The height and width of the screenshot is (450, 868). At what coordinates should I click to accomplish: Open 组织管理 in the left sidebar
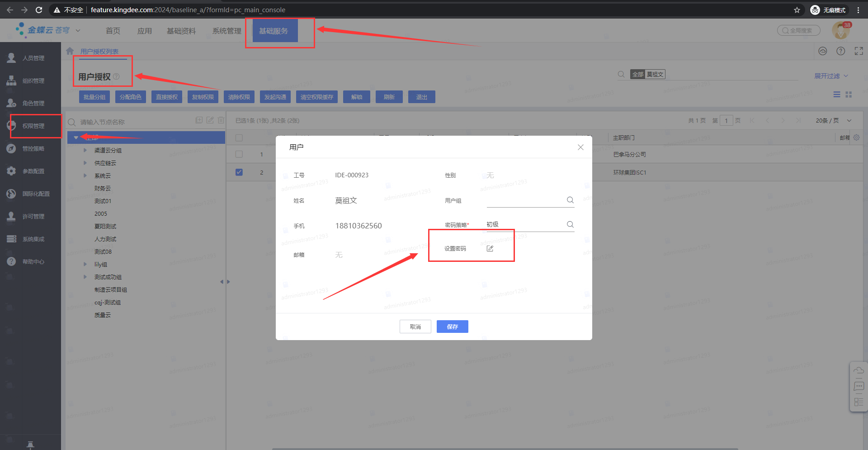tap(30, 81)
